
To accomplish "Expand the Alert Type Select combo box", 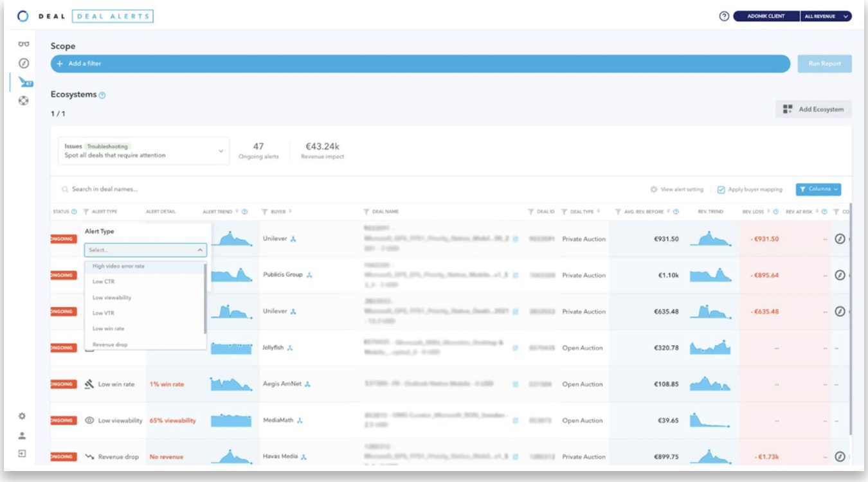I will [x=145, y=250].
